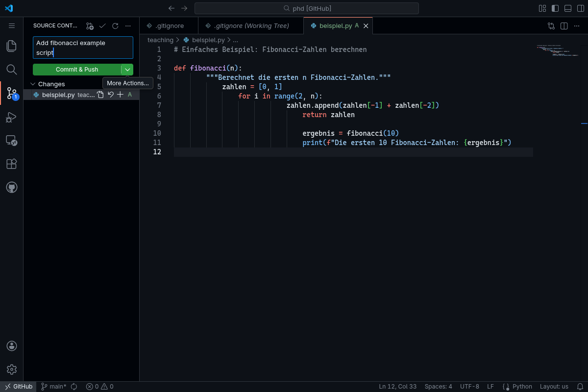The width and height of the screenshot is (588, 392).
Task: Click 'ergebnis = fibonacci(10)' line
Action: [350, 133]
